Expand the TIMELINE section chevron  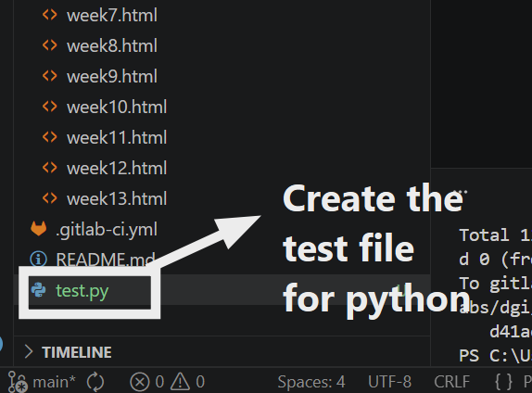[x=29, y=352]
